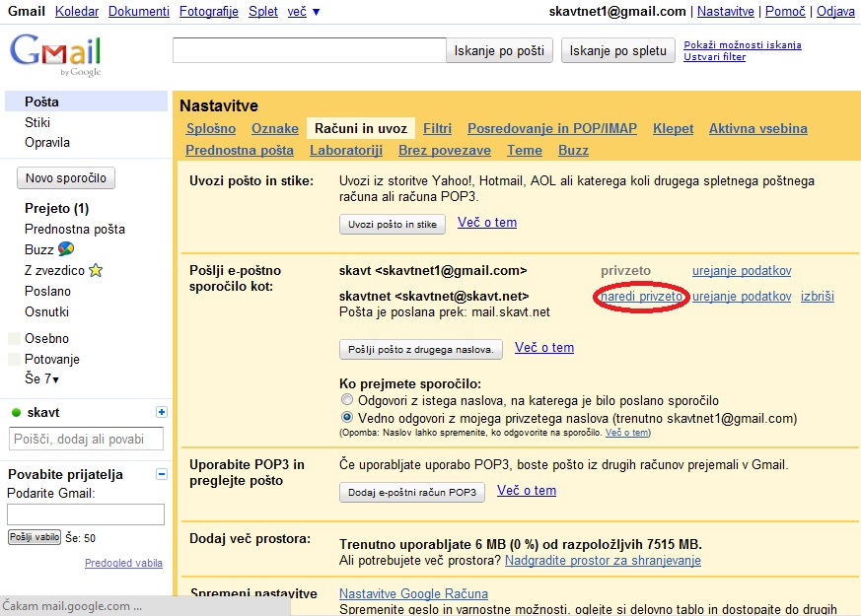Expand the Še 7 labels list

(41, 378)
